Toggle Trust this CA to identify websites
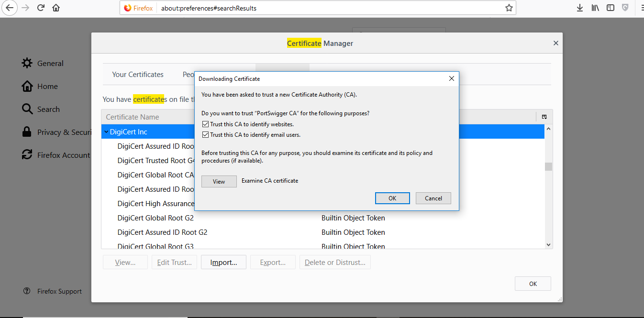 click(206, 124)
